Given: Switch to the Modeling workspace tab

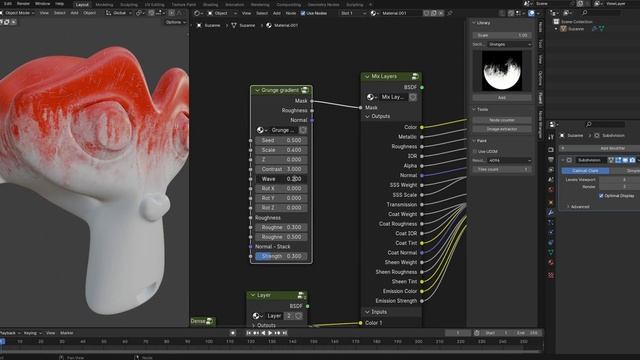Looking at the screenshot, I should 104,4.
